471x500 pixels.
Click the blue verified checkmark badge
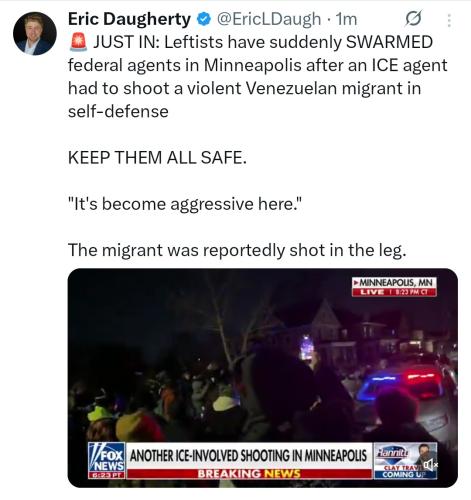click(x=204, y=19)
